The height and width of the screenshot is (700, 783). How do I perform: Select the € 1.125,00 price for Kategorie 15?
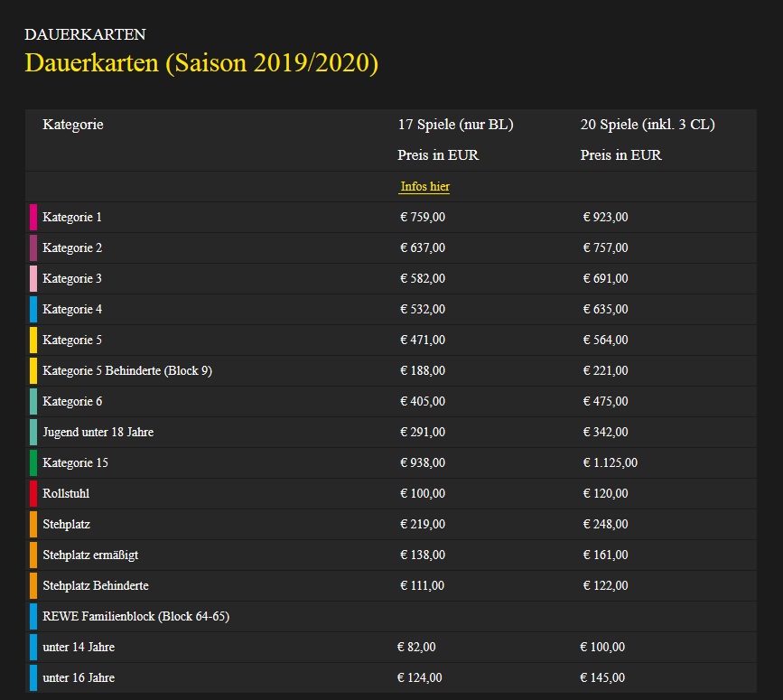coord(610,462)
